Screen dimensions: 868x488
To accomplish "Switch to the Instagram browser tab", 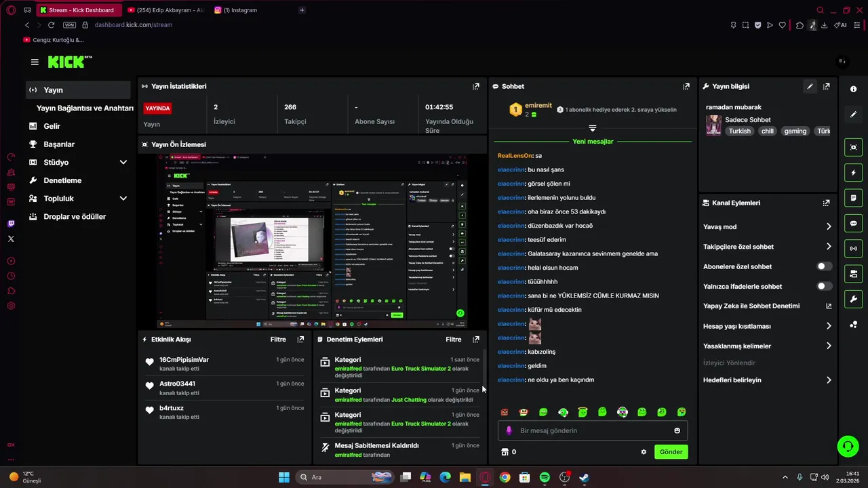I will tap(236, 10).
